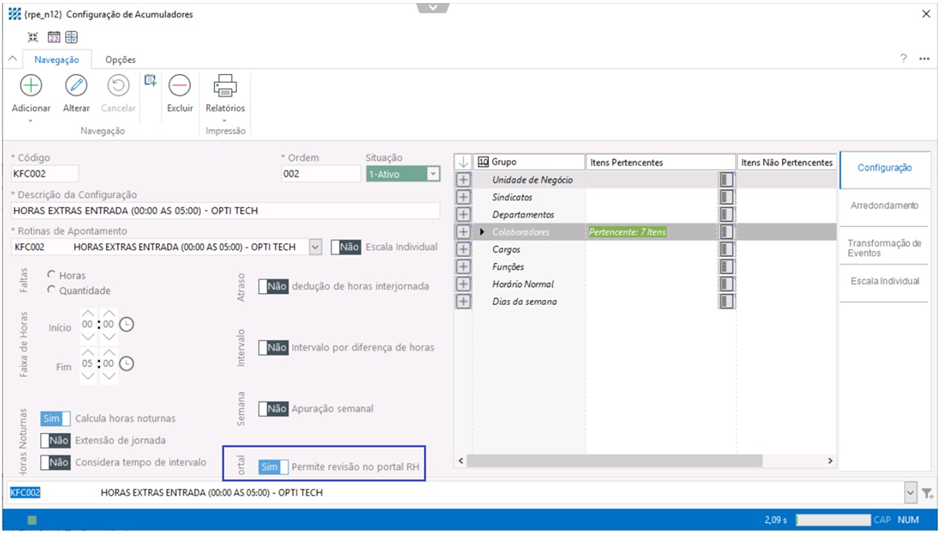Open the Situação dropdown
The image size is (939, 533).
[x=432, y=174]
